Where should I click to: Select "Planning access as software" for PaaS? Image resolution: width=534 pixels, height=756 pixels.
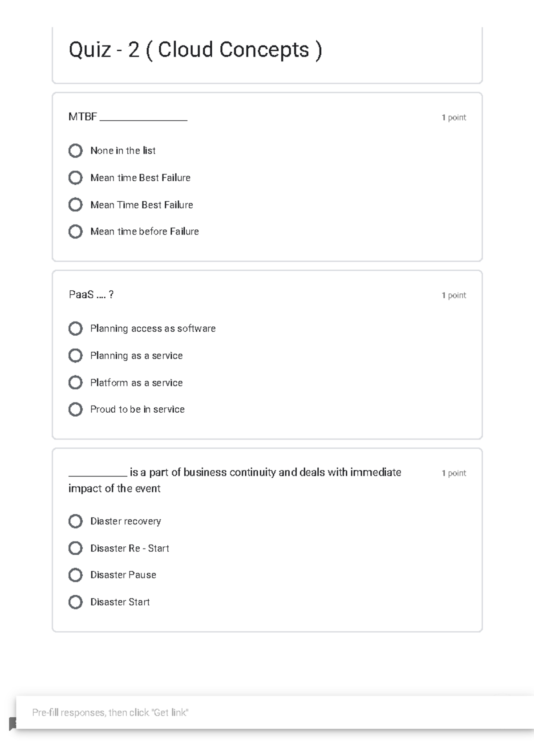pyautogui.click(x=75, y=329)
